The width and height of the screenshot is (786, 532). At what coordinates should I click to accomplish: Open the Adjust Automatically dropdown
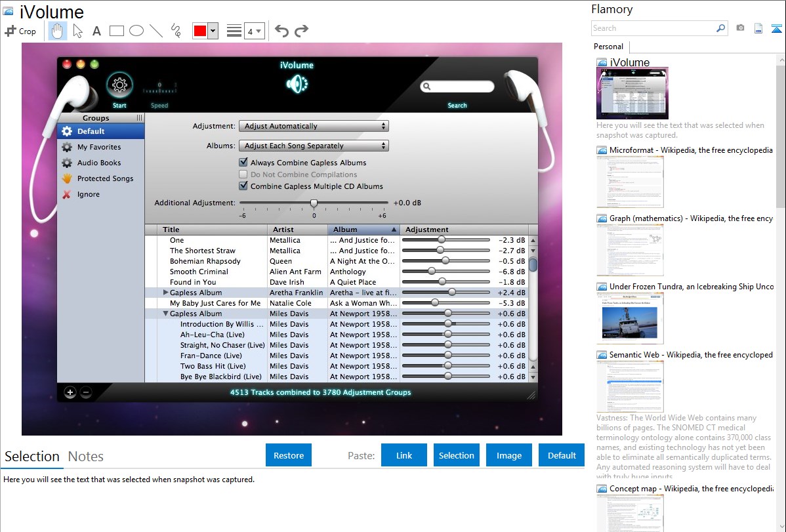[314, 126]
